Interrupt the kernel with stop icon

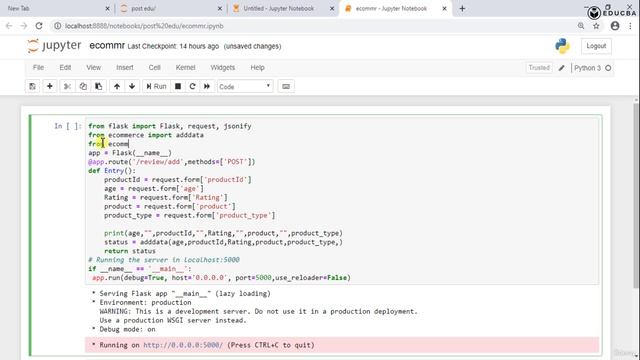178,87
